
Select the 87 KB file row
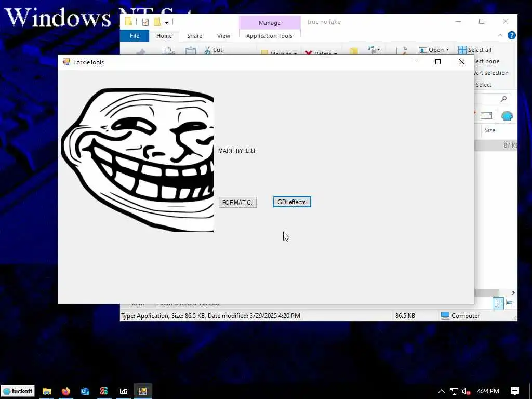coord(496,145)
